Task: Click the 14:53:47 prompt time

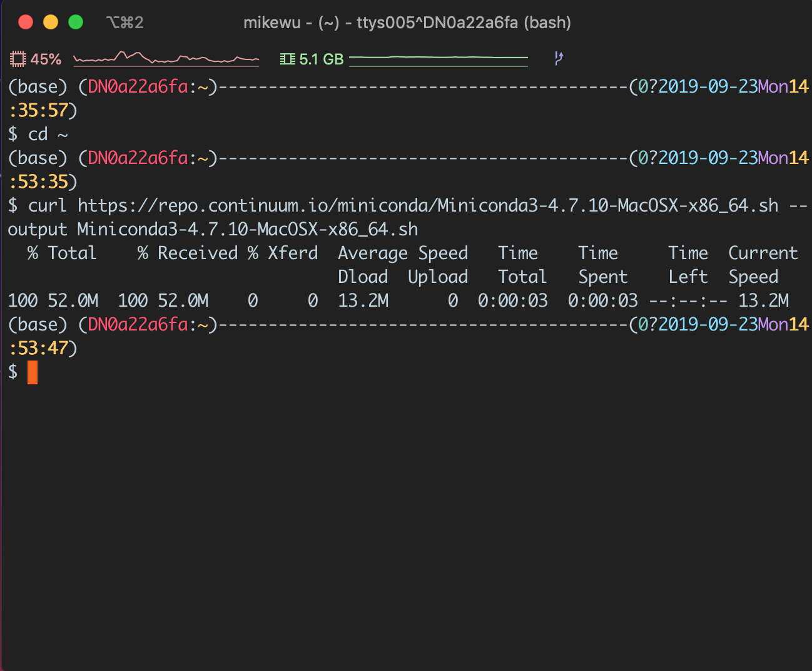Action: (x=41, y=348)
